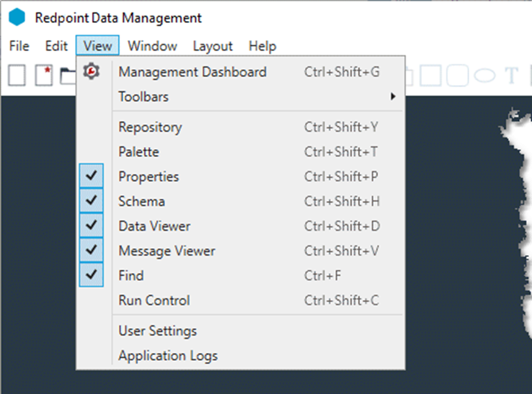The width and height of the screenshot is (532, 394).
Task: Enable the Run Control panel
Action: coord(154,300)
